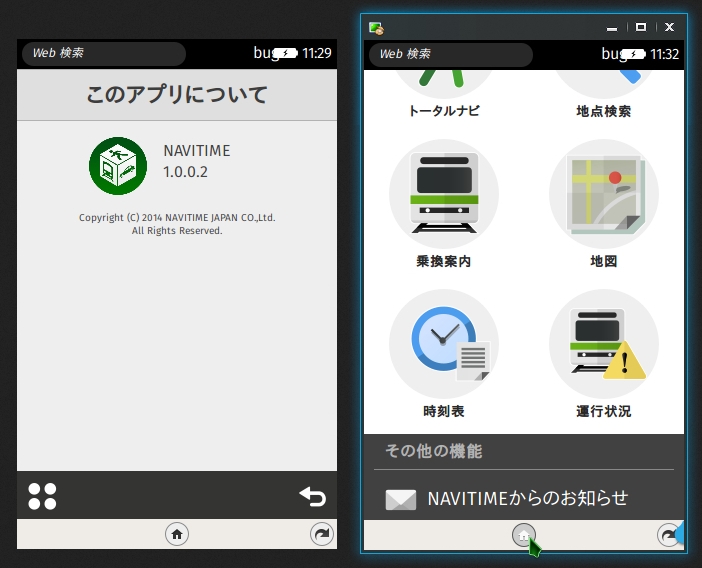Click 地点検索 label text
The width and height of the screenshot is (702, 568).
coord(604,111)
